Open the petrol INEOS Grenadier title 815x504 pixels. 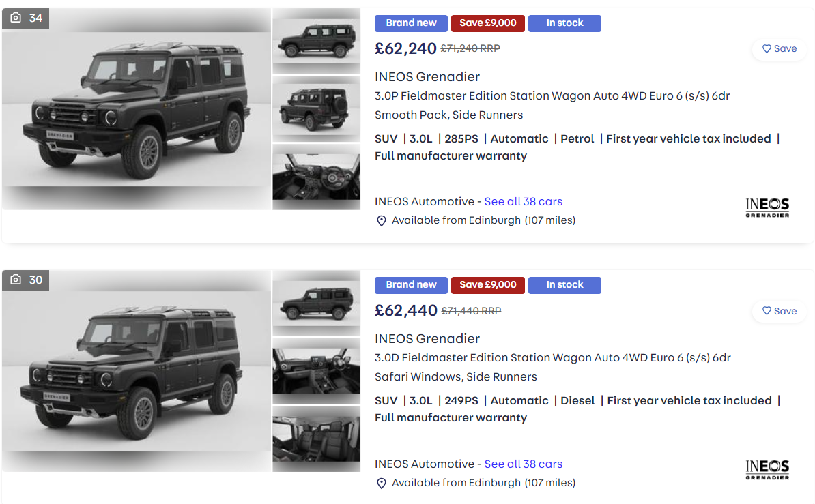coord(427,77)
